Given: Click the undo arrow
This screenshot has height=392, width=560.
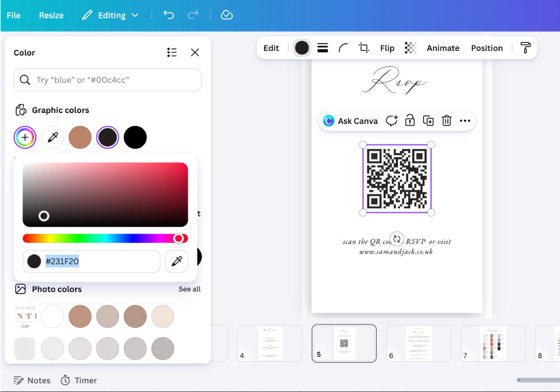Looking at the screenshot, I should [169, 15].
